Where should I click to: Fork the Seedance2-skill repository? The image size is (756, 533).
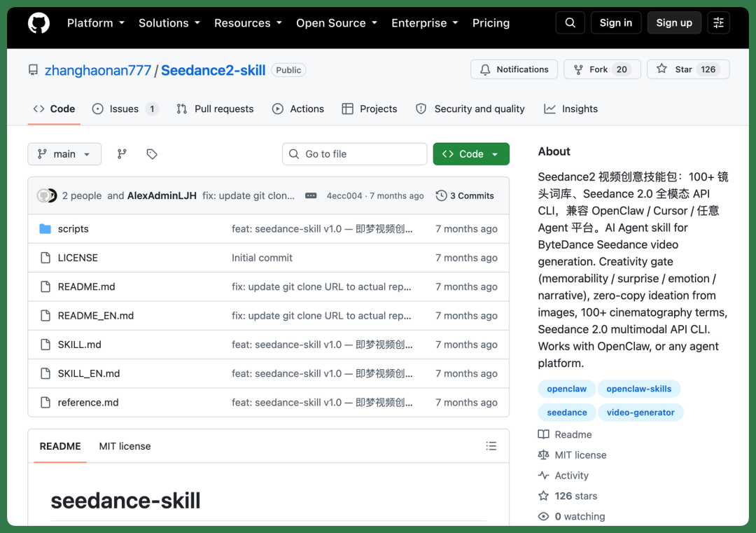click(x=602, y=69)
